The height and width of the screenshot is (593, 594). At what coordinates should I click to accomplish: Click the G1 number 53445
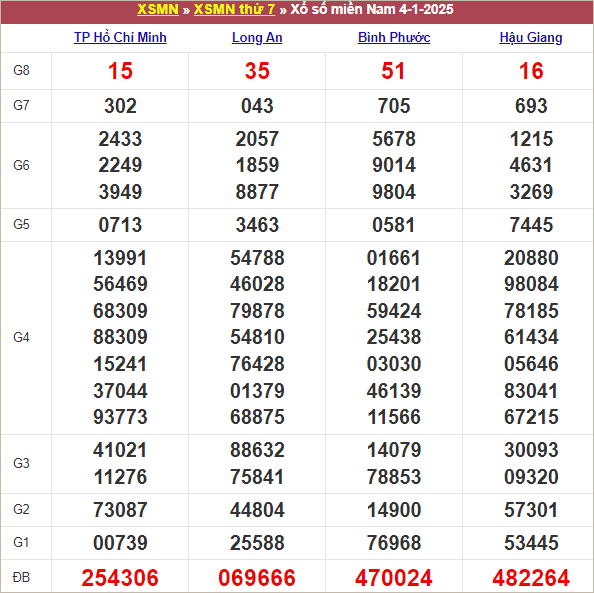click(x=531, y=543)
